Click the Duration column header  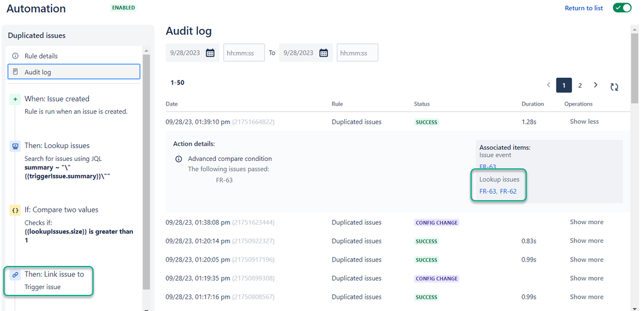click(532, 104)
